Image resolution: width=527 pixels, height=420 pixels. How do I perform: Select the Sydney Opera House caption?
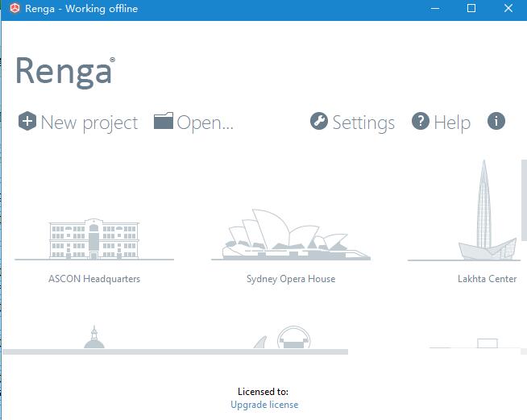click(x=291, y=279)
